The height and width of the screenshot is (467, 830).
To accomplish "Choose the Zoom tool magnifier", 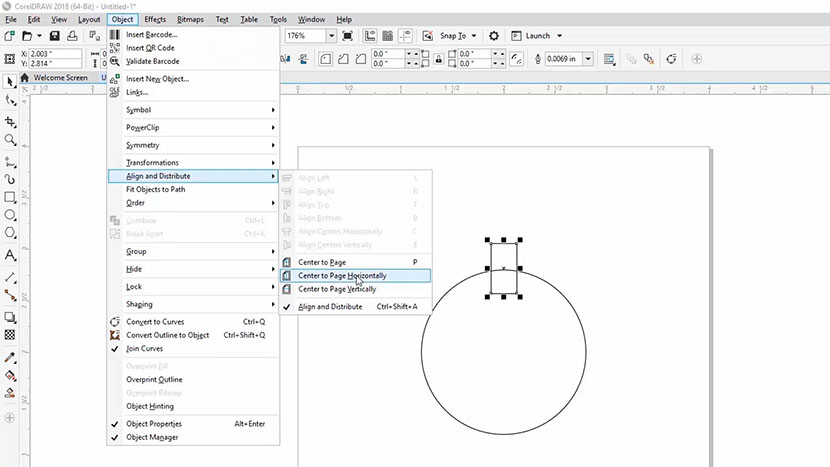I will coord(10,140).
